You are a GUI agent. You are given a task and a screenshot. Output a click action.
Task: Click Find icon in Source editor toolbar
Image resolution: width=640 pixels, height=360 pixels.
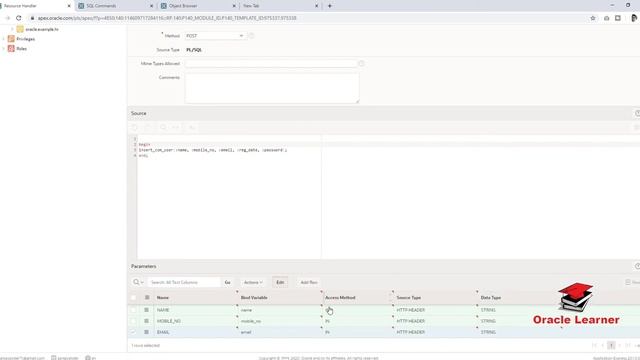(x=163, y=127)
